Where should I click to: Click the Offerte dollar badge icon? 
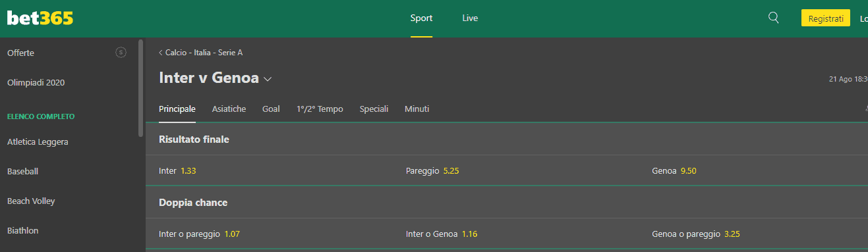(x=121, y=53)
